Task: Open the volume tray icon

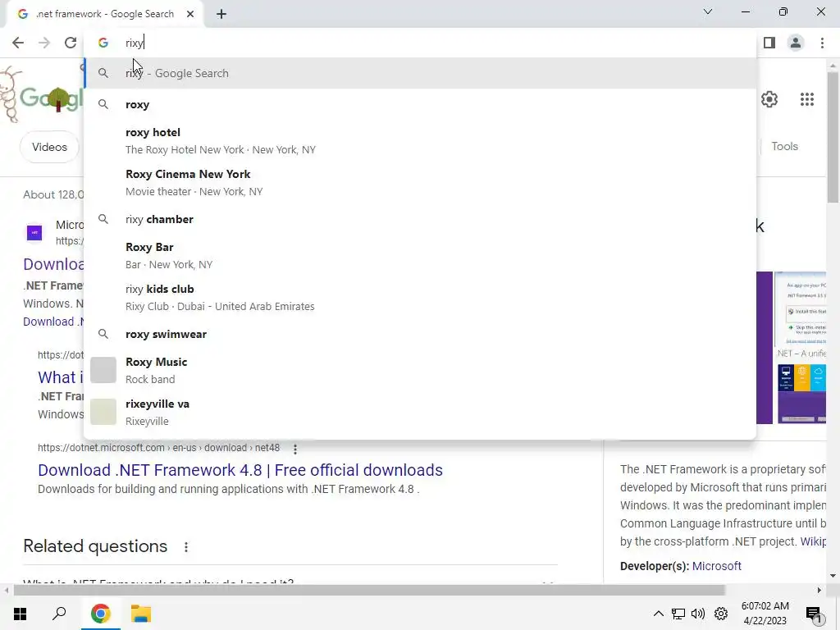Action: click(698, 614)
